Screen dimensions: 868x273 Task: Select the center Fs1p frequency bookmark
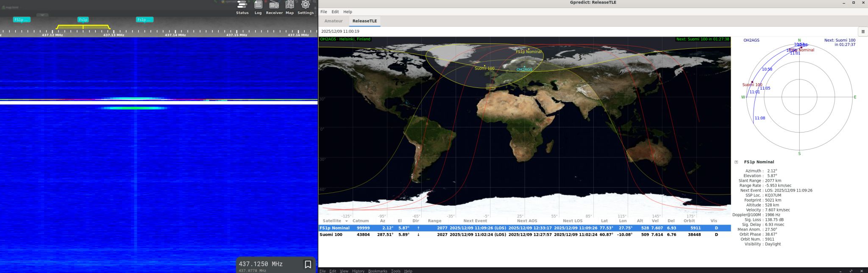83,20
